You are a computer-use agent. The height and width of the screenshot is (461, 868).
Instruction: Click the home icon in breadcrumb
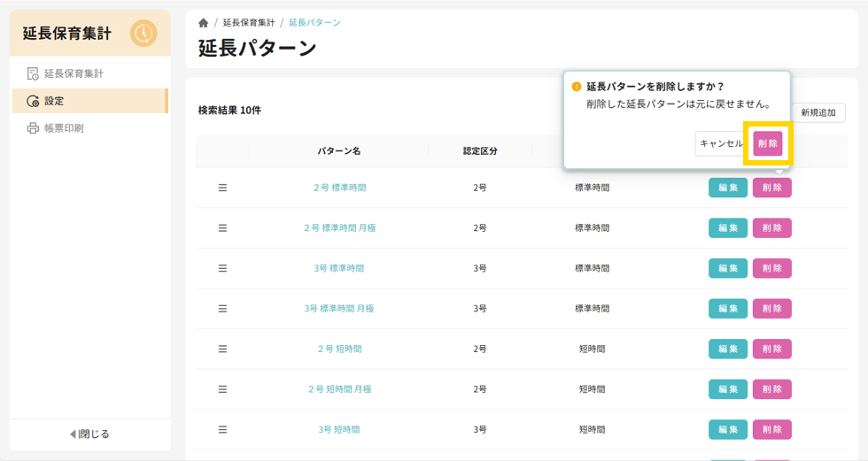click(204, 23)
